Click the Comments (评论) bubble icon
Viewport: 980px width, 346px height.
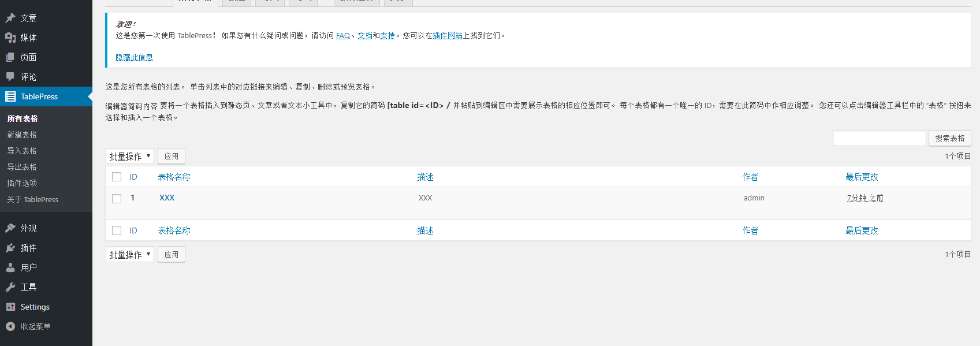coord(10,77)
